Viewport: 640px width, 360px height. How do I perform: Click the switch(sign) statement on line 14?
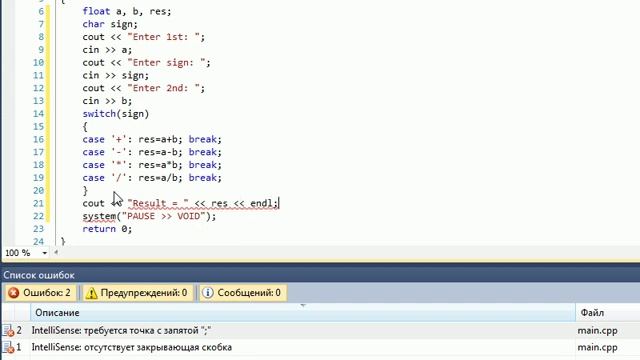(x=116, y=114)
